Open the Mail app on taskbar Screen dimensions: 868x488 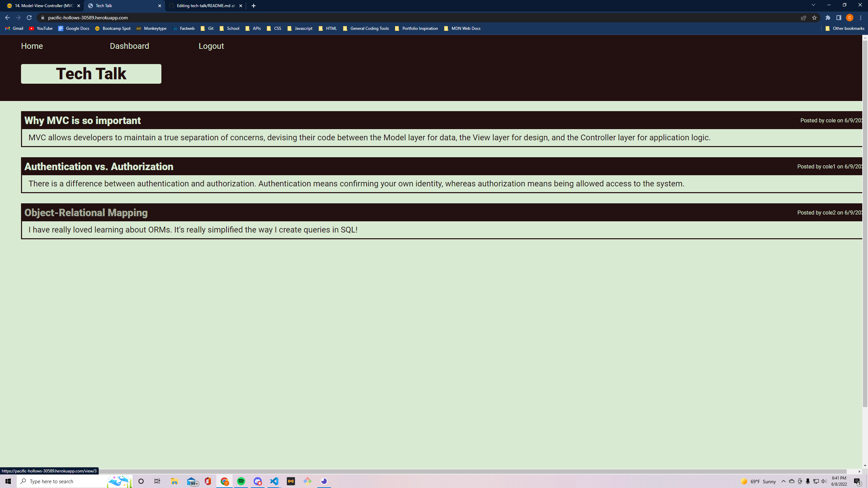pyautogui.click(x=192, y=481)
